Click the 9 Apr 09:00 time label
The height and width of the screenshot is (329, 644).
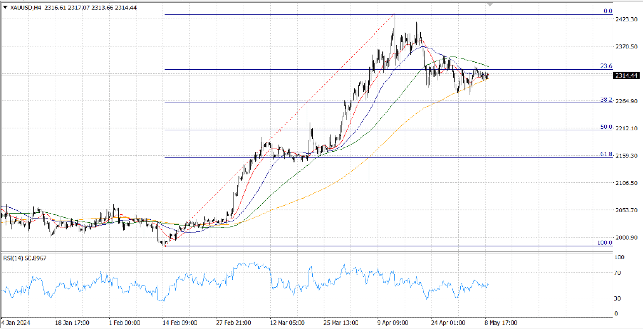[x=393, y=322]
